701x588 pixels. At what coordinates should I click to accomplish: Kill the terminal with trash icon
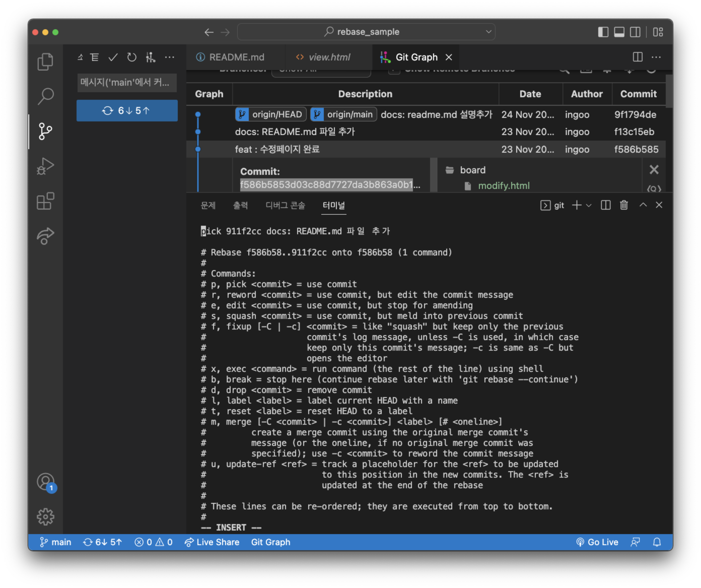[624, 205]
